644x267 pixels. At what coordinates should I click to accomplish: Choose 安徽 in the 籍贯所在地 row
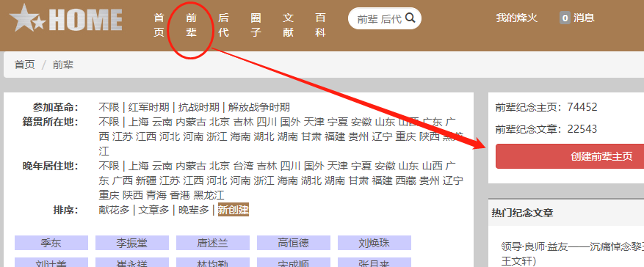click(x=361, y=122)
